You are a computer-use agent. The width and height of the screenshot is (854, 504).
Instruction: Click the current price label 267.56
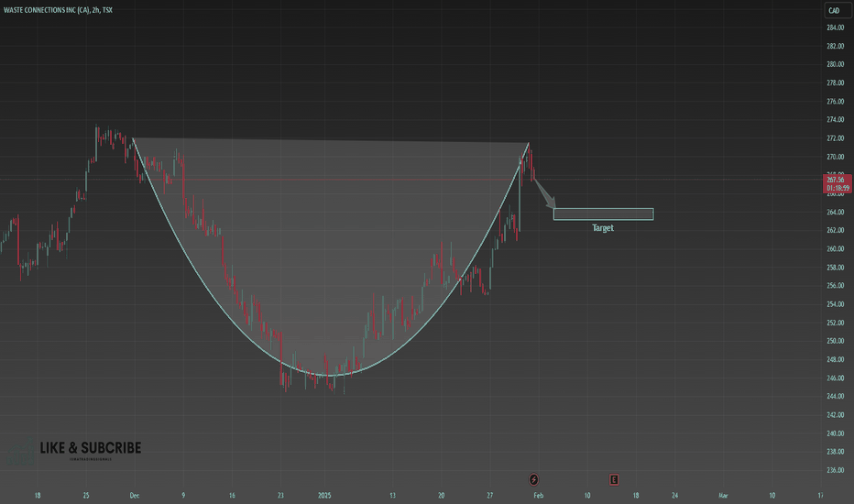835,180
